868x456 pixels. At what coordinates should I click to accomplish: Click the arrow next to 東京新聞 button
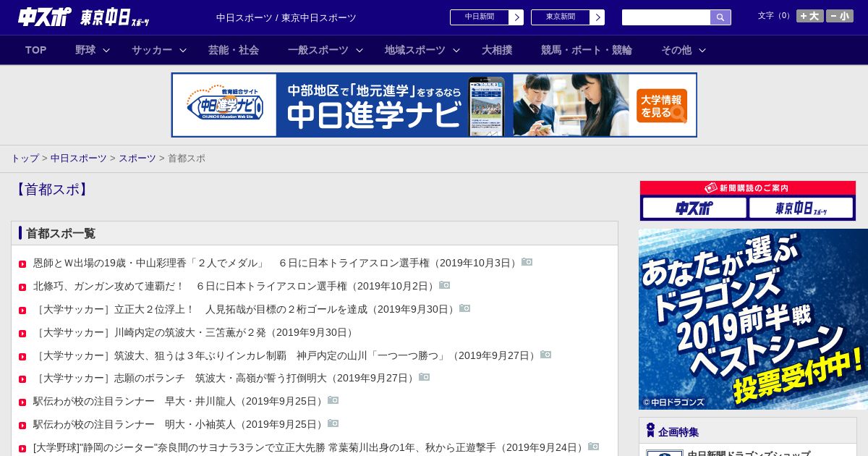(x=597, y=17)
